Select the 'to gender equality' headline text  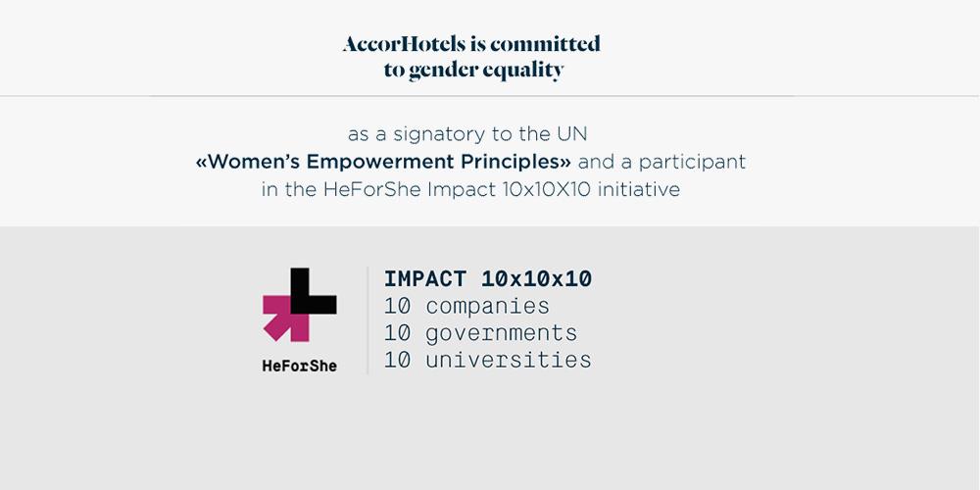pyautogui.click(x=473, y=71)
